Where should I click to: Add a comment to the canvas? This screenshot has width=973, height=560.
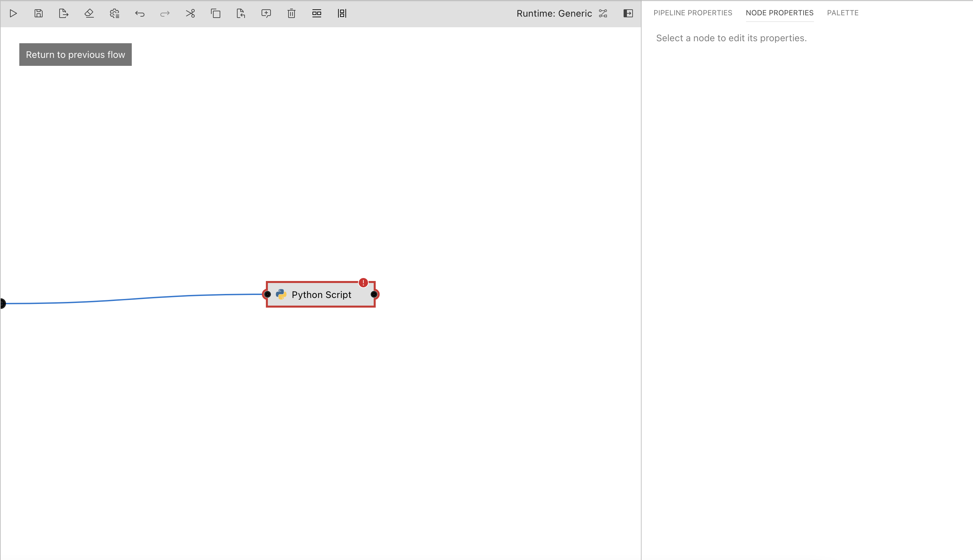[x=266, y=13]
